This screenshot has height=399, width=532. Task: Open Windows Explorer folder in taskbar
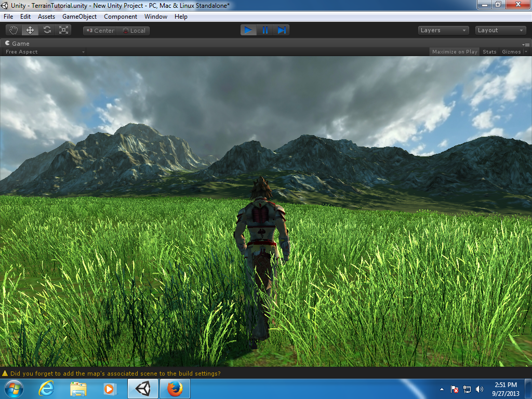(x=78, y=389)
